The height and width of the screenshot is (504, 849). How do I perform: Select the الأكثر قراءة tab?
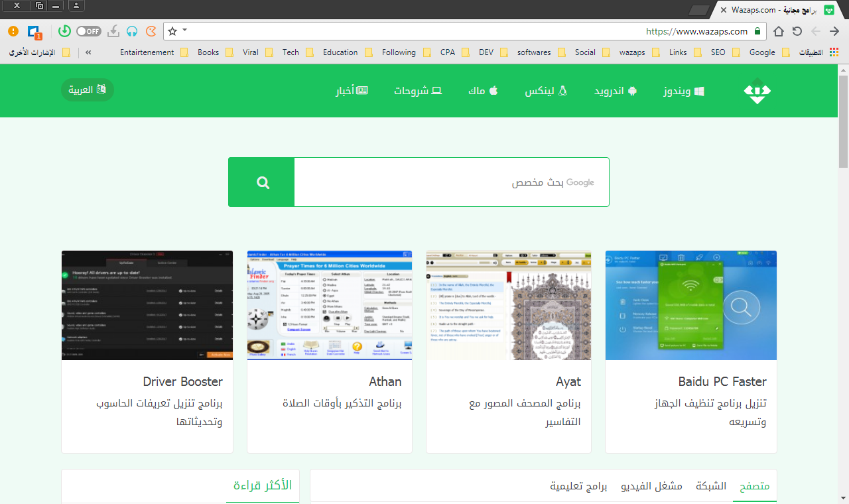[x=263, y=486]
